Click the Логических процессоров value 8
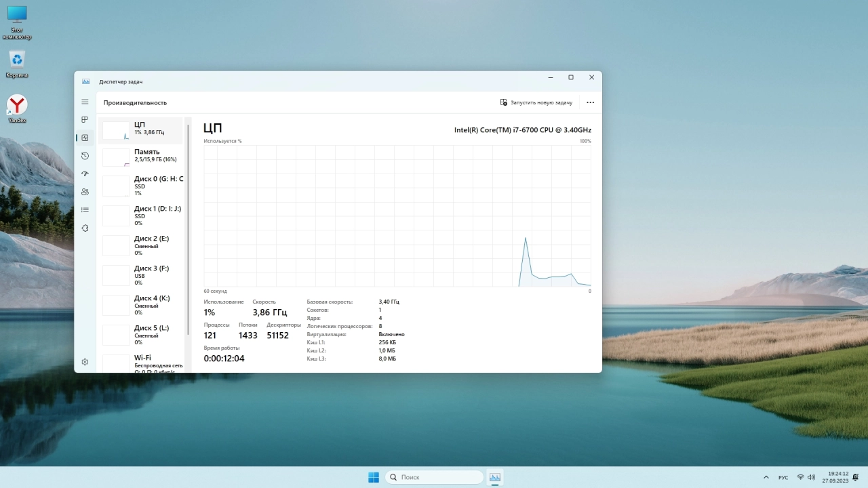The width and height of the screenshot is (868, 488). pos(380,326)
